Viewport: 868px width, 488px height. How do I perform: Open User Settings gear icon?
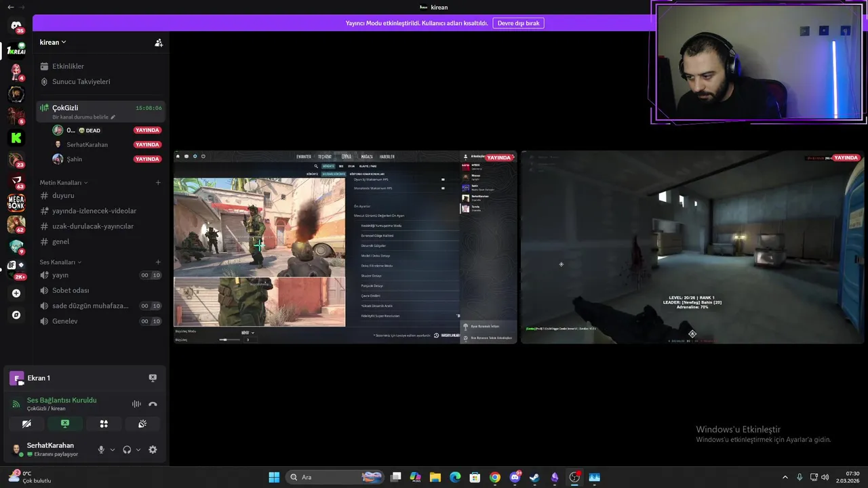[x=153, y=449]
